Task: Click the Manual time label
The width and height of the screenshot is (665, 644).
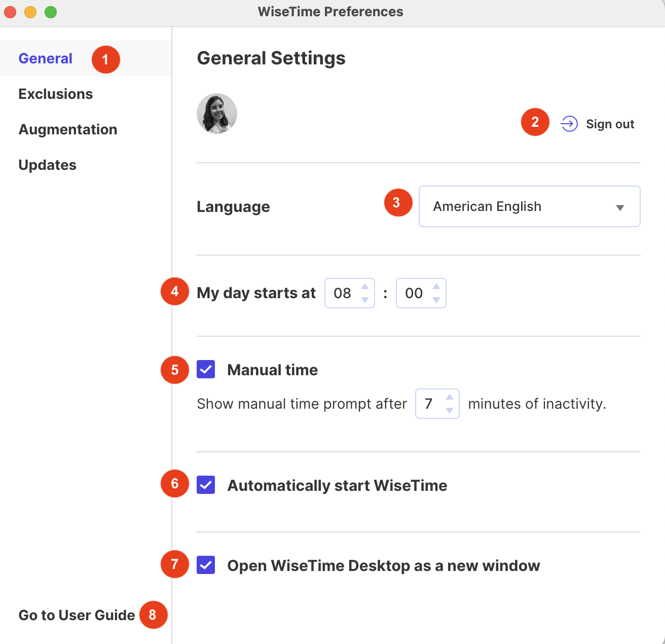Action: pos(273,370)
